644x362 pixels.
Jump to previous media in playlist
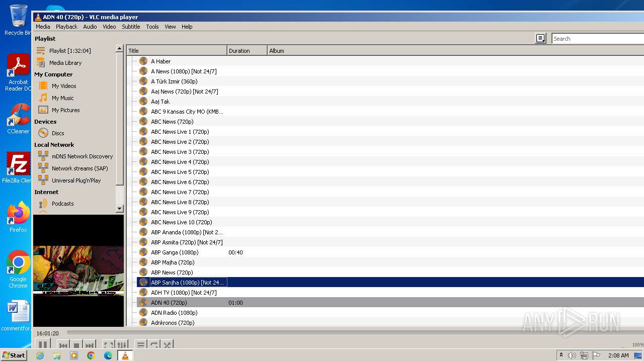point(63,345)
